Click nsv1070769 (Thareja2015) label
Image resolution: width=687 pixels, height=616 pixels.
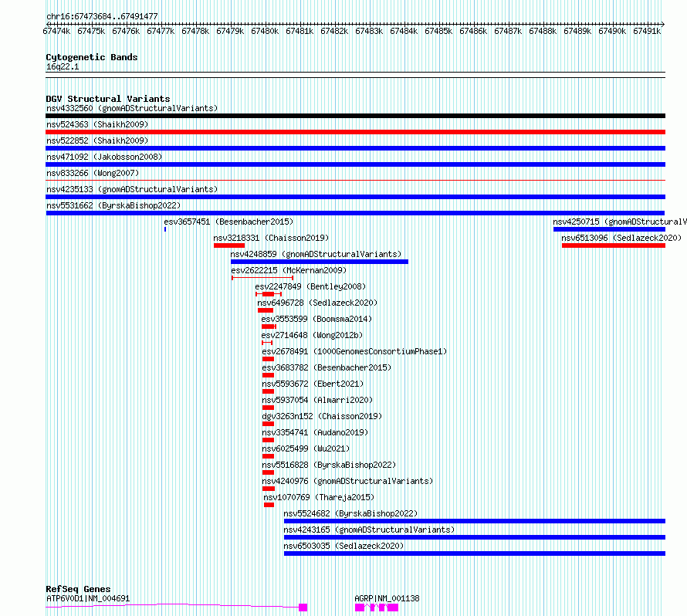[319, 497]
